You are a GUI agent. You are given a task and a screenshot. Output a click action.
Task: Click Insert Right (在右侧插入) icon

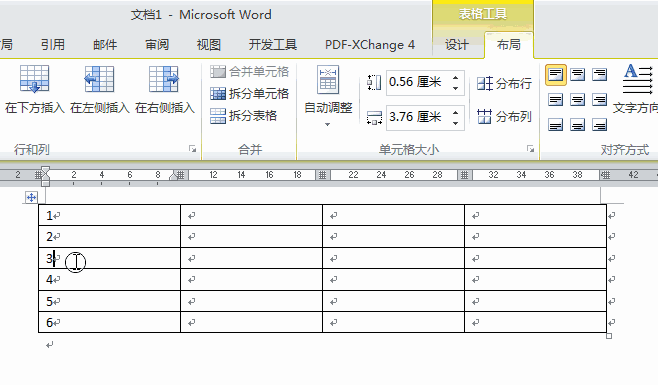(x=164, y=79)
